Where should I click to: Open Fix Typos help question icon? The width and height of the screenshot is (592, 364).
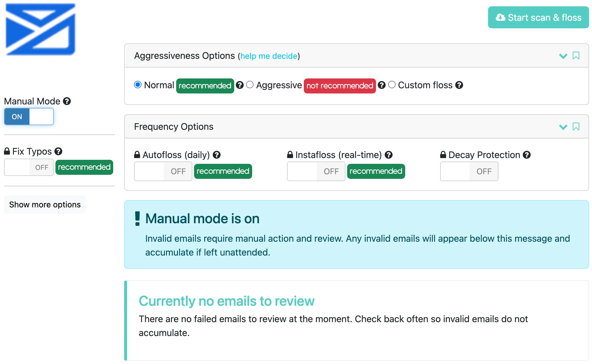pos(58,151)
